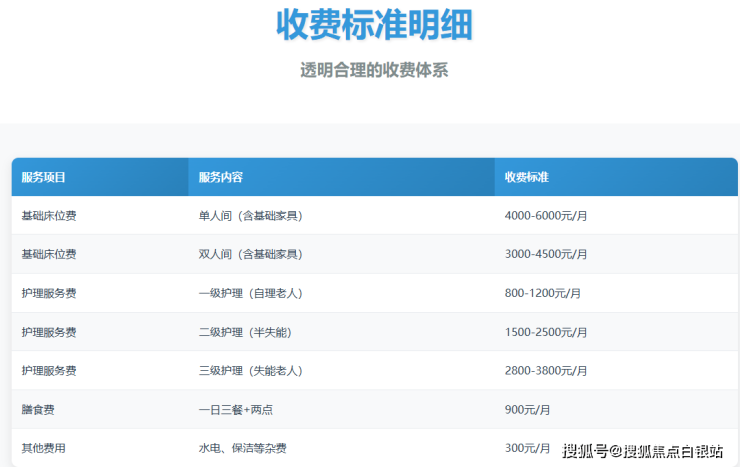Click the 其他费用 row label
Viewport: 740px width, 467px height.
(x=43, y=448)
